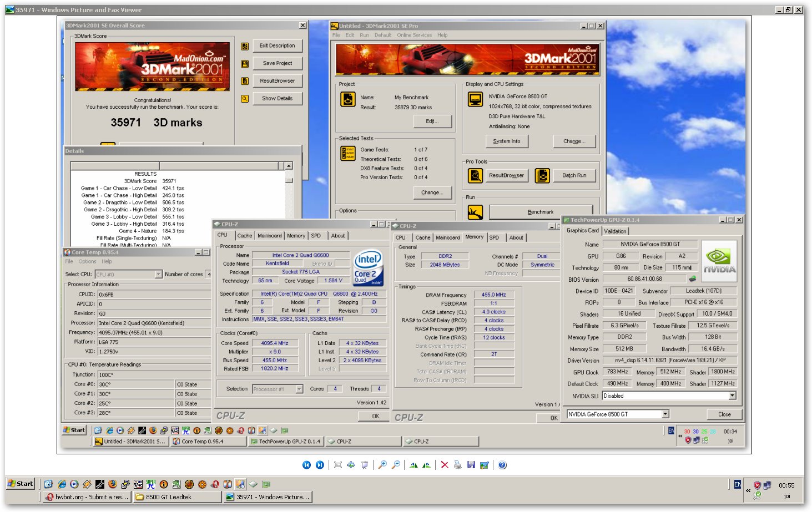Switch to the Graphics Card tab in GPU-Z
Image resolution: width=812 pixels, height=512 pixels.
582,230
